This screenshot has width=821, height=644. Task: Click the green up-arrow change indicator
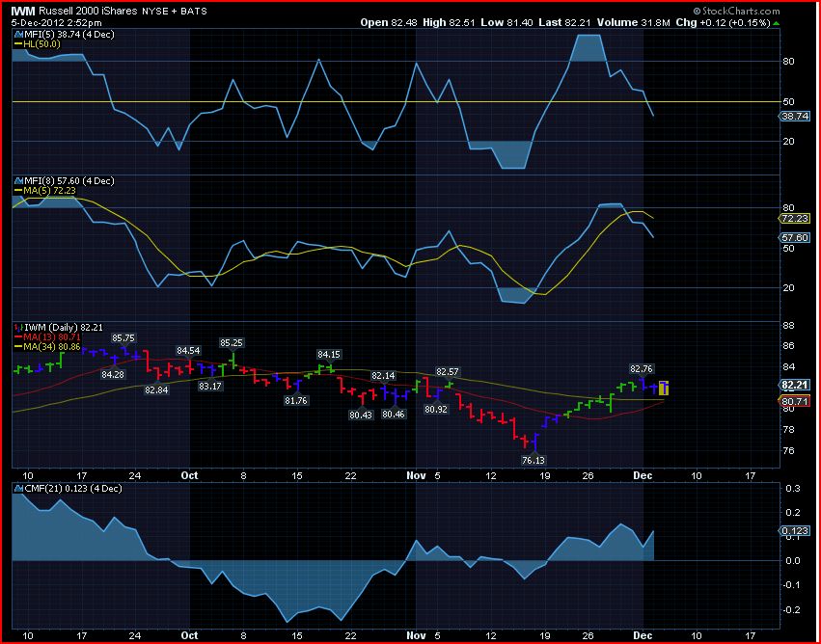point(776,23)
